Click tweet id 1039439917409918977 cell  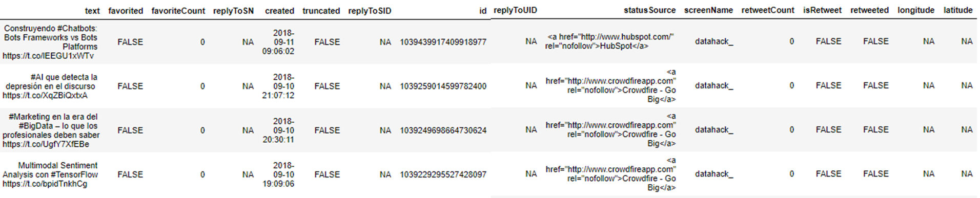(443, 42)
